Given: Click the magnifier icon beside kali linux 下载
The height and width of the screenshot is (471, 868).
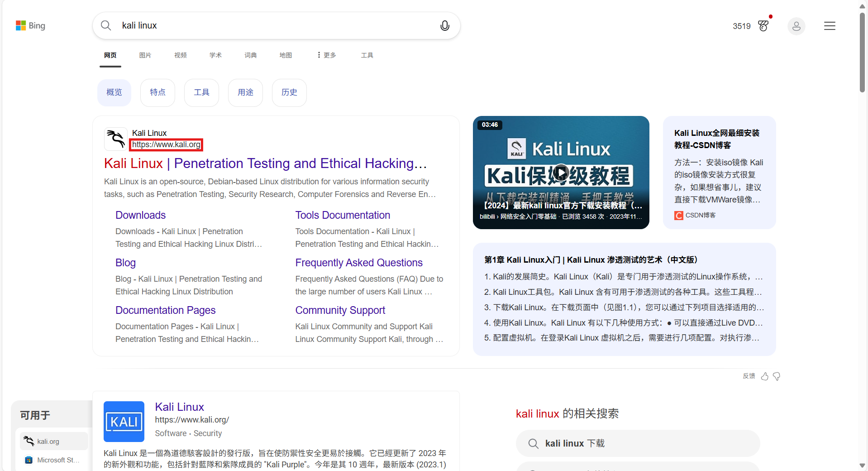Looking at the screenshot, I should 534,443.
